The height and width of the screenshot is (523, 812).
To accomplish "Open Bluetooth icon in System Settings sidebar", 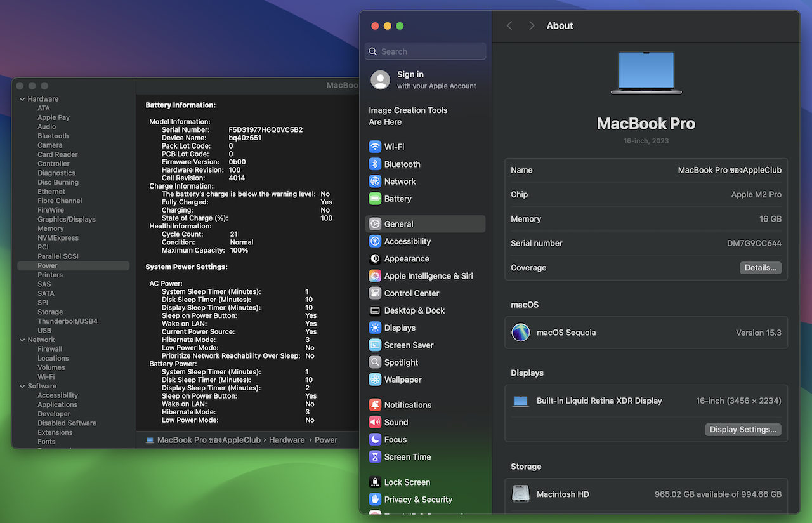I will coord(375,164).
